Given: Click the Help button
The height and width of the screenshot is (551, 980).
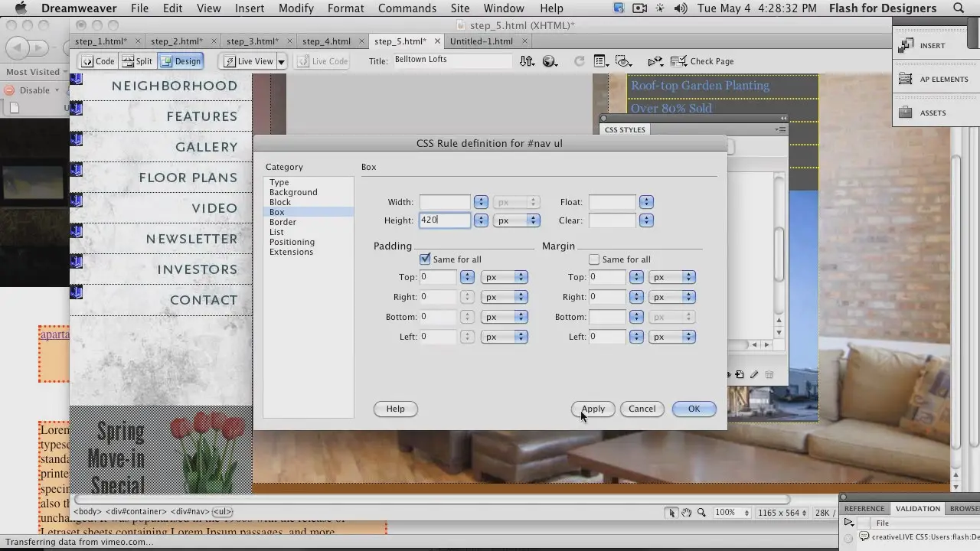Looking at the screenshot, I should [395, 409].
